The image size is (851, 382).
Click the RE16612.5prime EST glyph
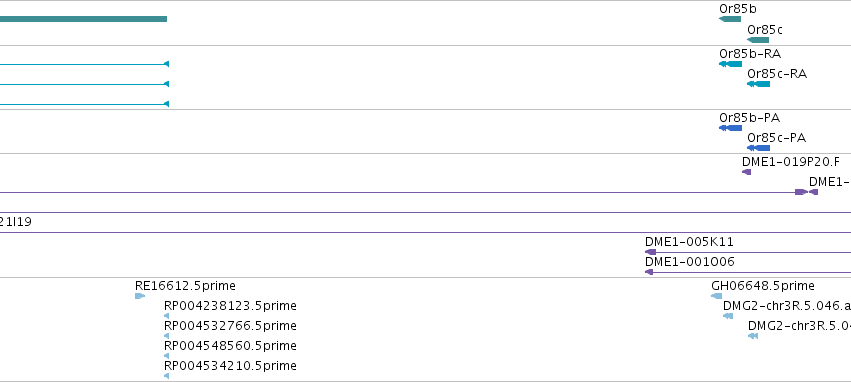coord(139,296)
